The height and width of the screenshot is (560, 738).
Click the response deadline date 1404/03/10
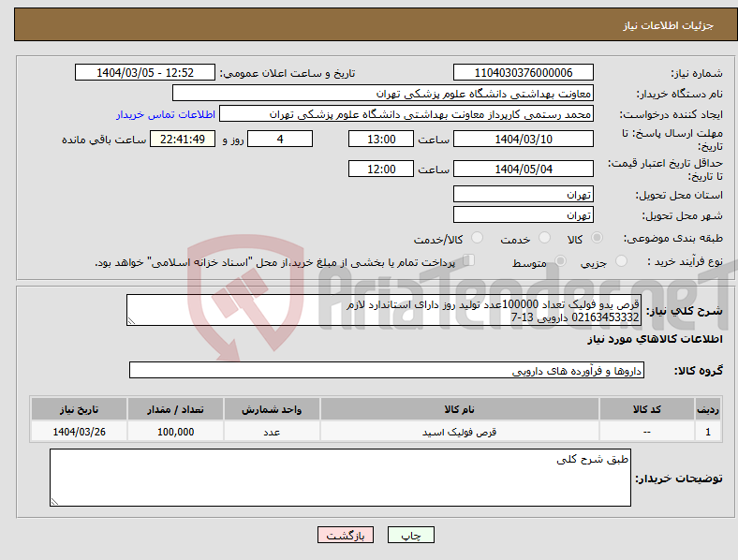[524, 139]
